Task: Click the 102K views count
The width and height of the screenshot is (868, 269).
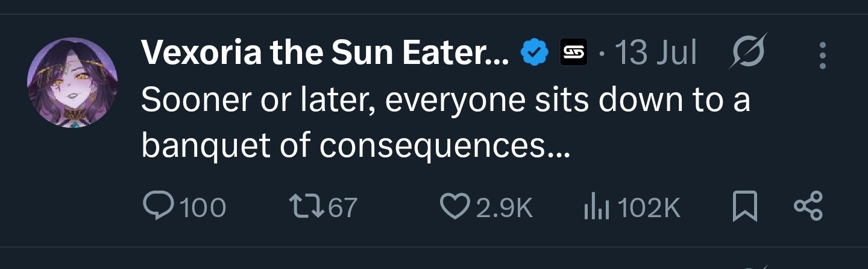Action: pos(649,208)
